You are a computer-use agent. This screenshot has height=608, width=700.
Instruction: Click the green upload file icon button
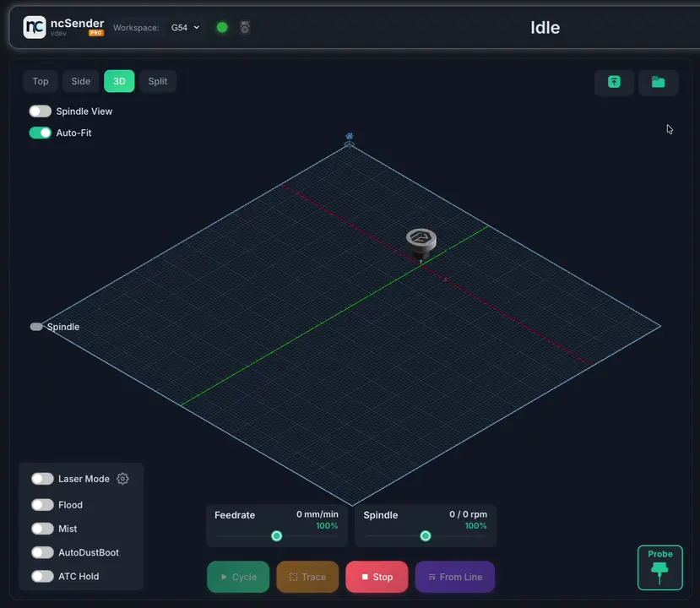(x=614, y=82)
